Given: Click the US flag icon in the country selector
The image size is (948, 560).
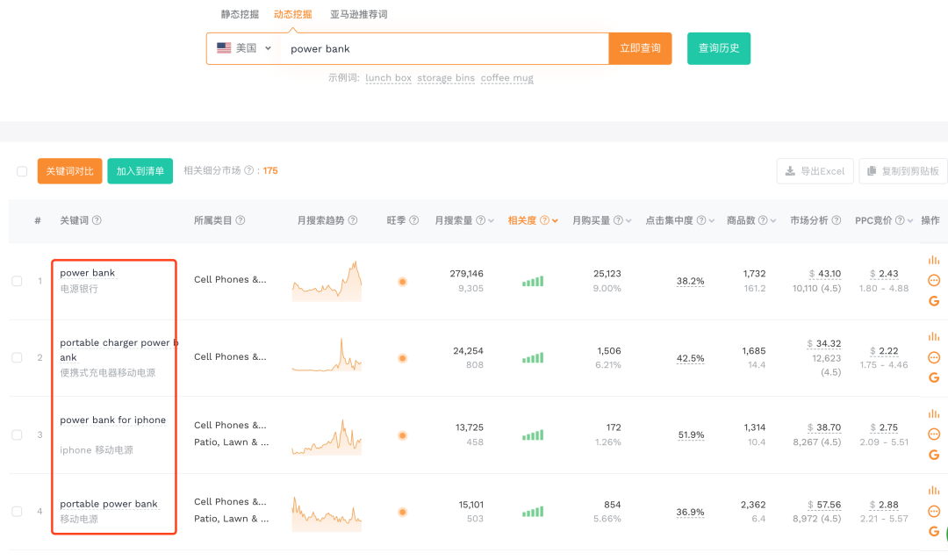Looking at the screenshot, I should 224,48.
